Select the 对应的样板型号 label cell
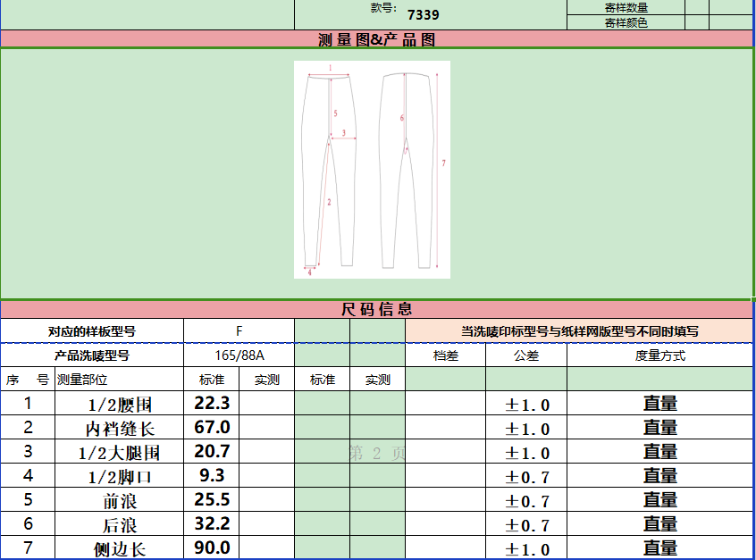This screenshot has height=560, width=756. (92, 331)
